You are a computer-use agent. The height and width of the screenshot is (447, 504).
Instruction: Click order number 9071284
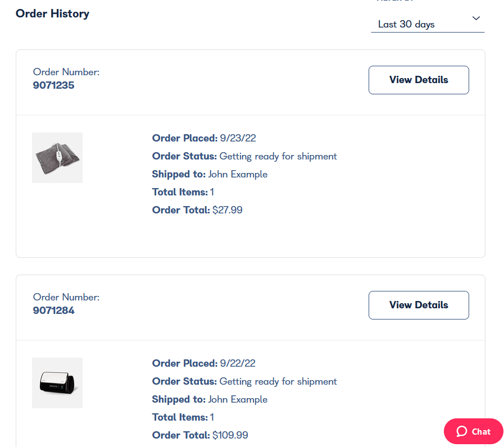54,311
